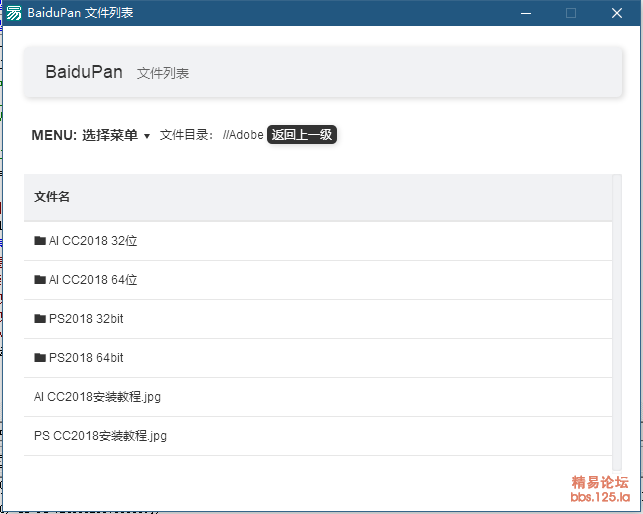Screen dimensions: 643x514
Task: Select PS CC2018安装教程.jpg file
Action: tap(100, 436)
